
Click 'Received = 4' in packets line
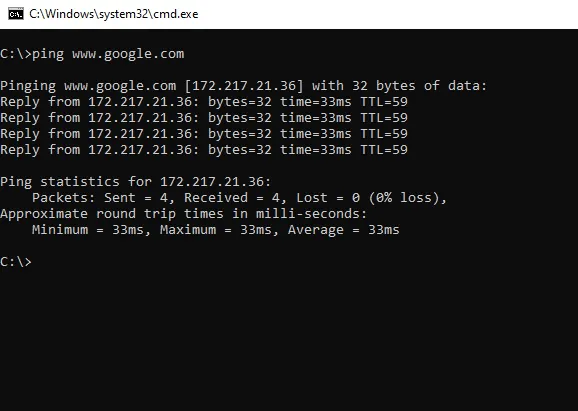[232, 198]
